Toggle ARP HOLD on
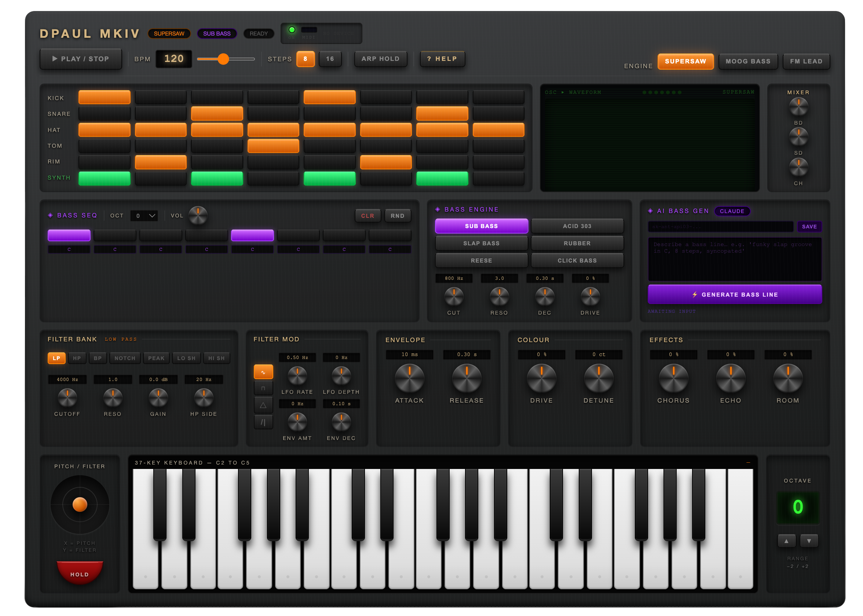This screenshot has height=616, width=863. 380,59
